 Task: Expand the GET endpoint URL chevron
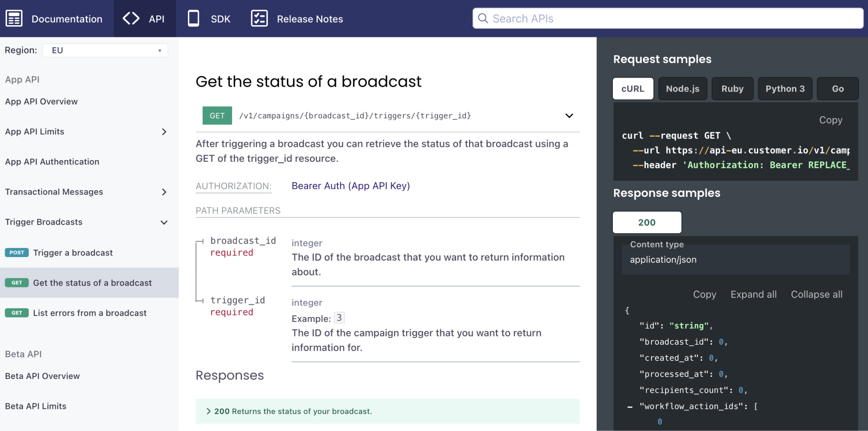(x=569, y=116)
